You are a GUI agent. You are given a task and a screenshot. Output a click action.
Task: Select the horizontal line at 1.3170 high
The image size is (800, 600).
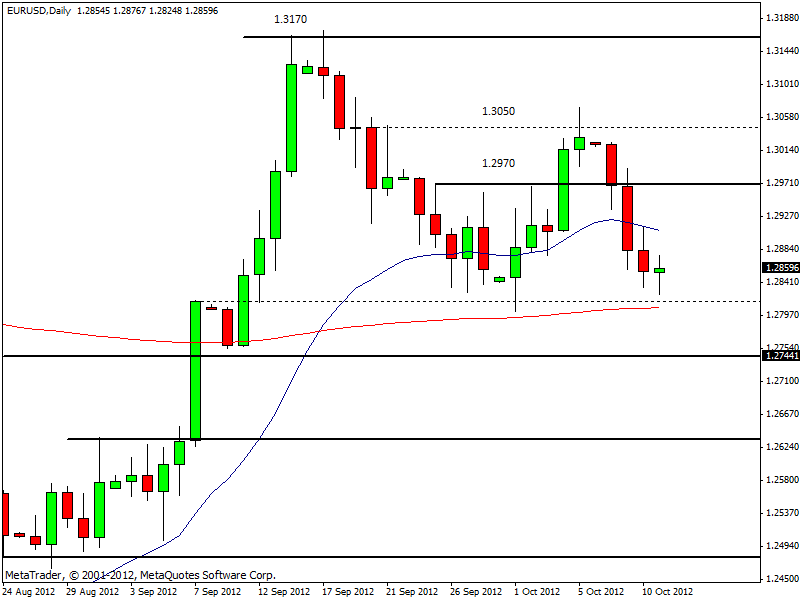pyautogui.click(x=500, y=37)
